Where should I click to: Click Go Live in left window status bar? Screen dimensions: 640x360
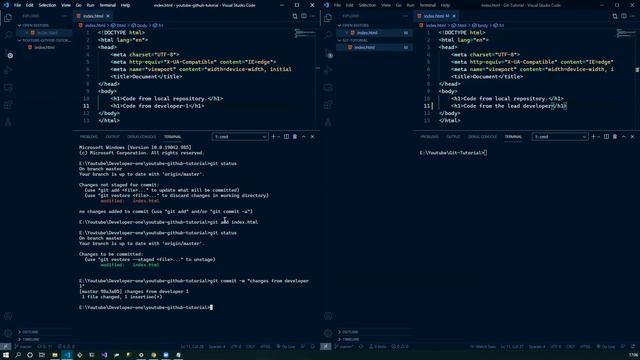[286, 347]
